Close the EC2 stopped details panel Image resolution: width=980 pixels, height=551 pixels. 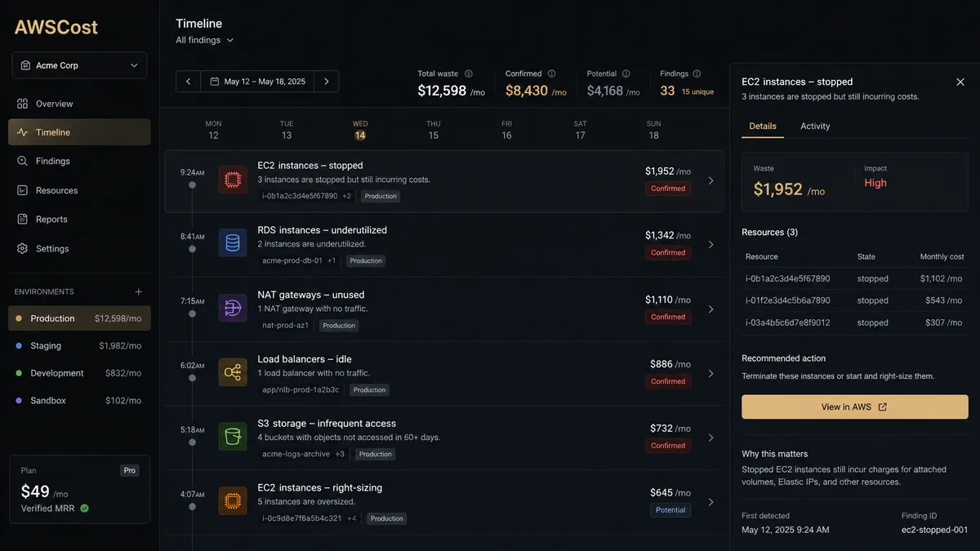[960, 82]
